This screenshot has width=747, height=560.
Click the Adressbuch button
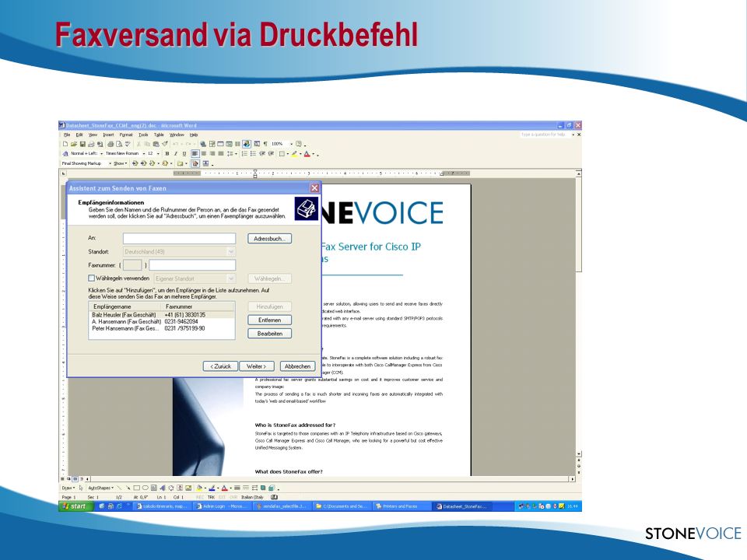(x=270, y=239)
